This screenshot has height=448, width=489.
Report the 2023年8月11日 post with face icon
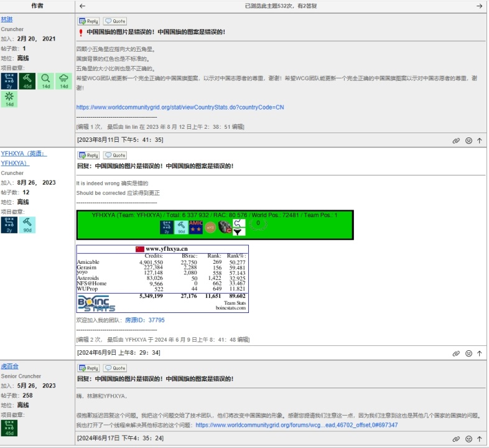tap(468, 141)
